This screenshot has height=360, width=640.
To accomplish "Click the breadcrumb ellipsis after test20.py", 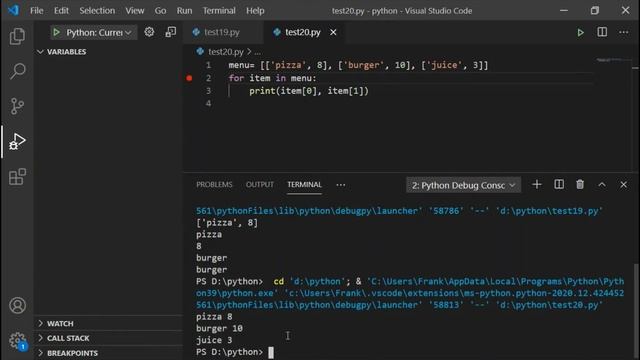I will (258, 52).
